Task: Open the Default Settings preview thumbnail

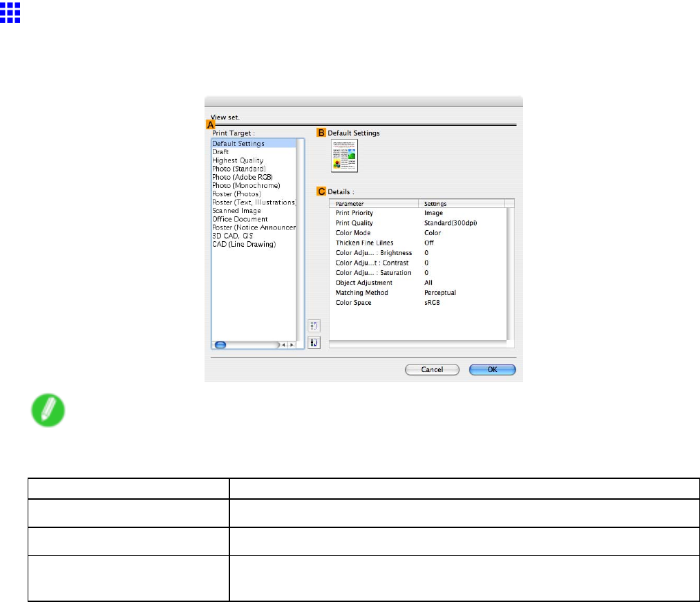Action: click(344, 156)
